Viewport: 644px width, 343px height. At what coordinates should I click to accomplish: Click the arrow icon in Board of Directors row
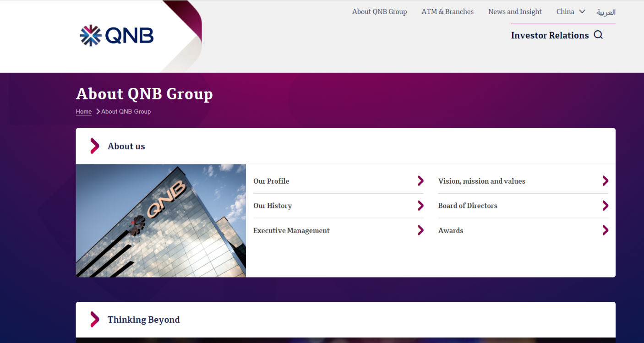point(606,206)
